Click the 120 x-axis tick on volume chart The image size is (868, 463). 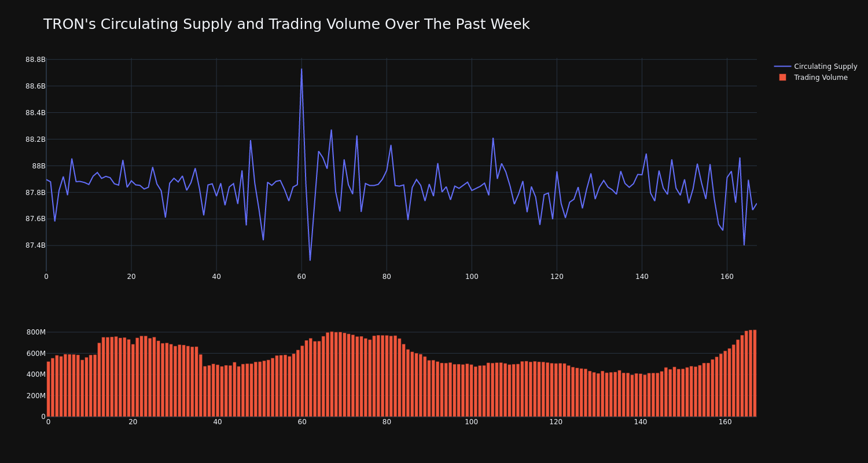[x=556, y=422]
